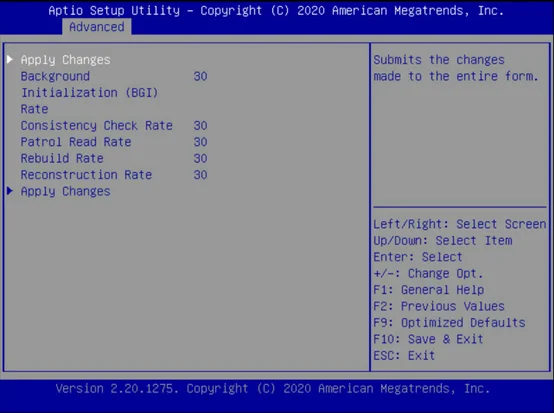Click the help text 'Submits the changes'
The image size is (554, 413).
click(x=439, y=60)
